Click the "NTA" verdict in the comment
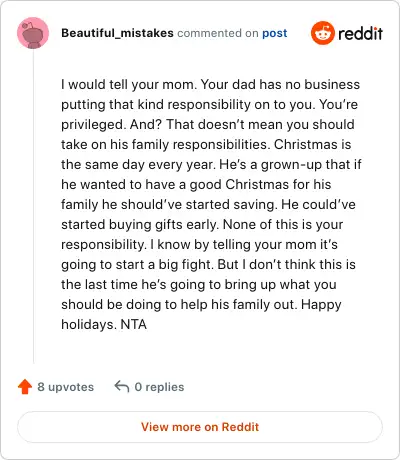Screen dimensions: 400x460 133,324
